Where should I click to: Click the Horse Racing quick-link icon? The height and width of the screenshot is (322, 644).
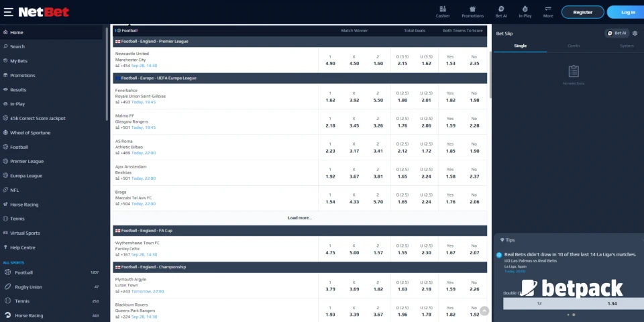click(6, 205)
